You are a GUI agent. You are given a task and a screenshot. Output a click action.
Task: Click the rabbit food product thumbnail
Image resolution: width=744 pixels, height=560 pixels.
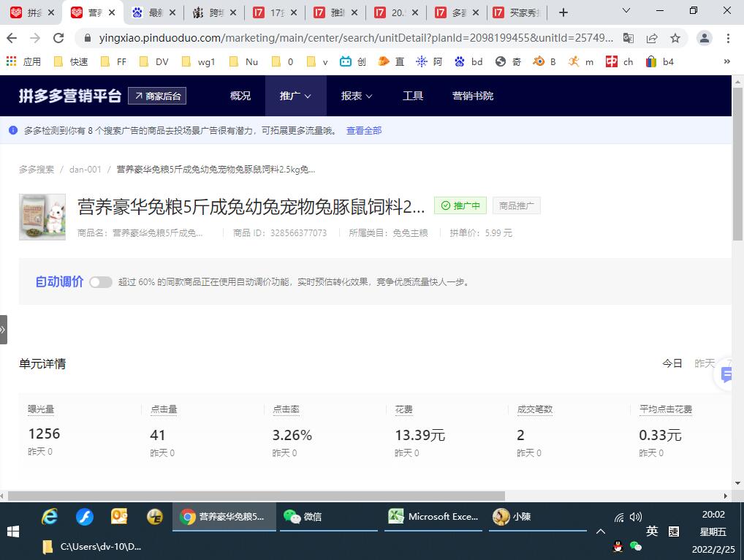42,217
